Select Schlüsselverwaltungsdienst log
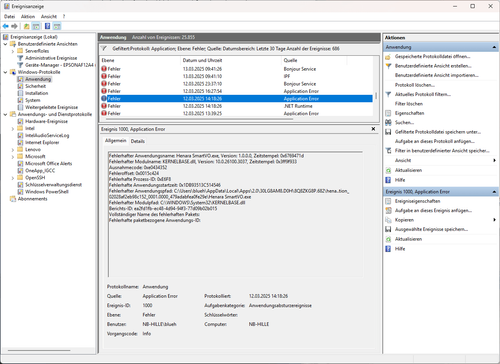The width and height of the screenshot is (500, 364). pos(53,185)
